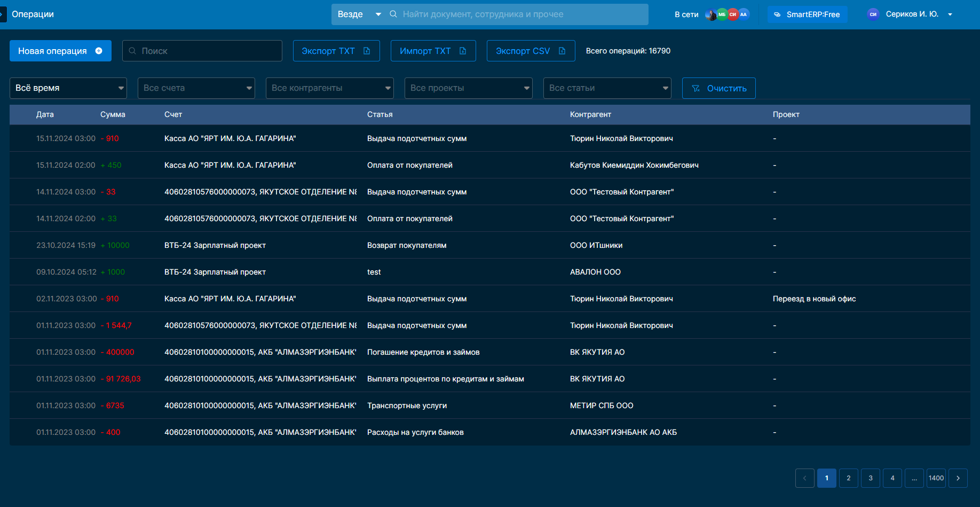Click the filter icon beside Очистить
980x507 pixels.
pyautogui.click(x=696, y=88)
